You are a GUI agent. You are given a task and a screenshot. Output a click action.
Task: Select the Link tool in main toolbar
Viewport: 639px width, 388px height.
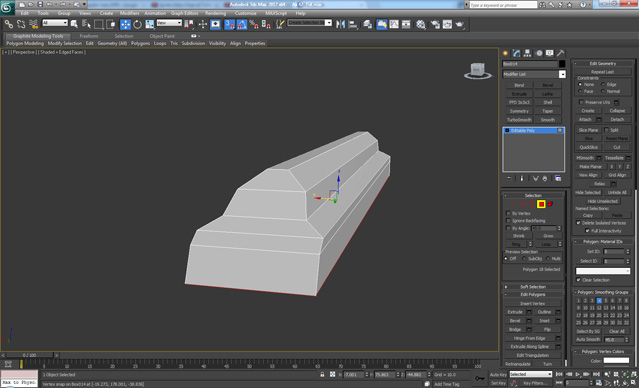(x=9, y=24)
